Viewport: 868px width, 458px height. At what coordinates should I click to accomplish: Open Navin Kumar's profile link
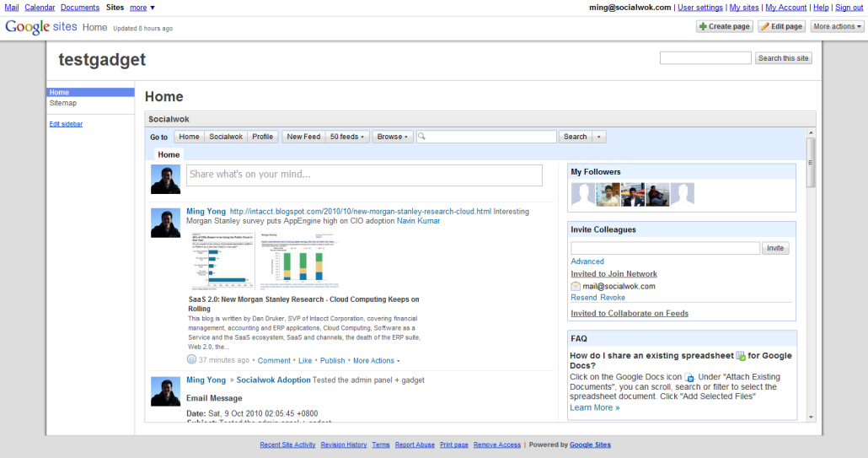point(419,221)
